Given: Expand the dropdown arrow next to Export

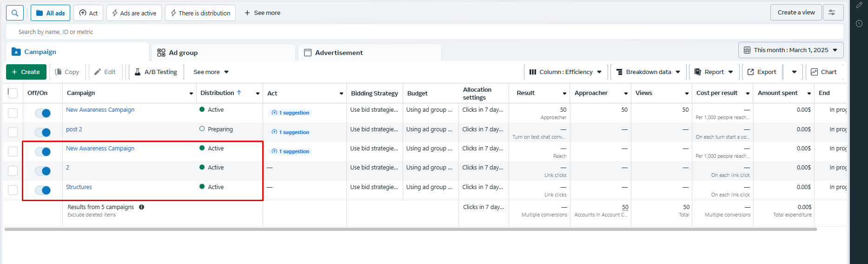Looking at the screenshot, I should click(794, 72).
